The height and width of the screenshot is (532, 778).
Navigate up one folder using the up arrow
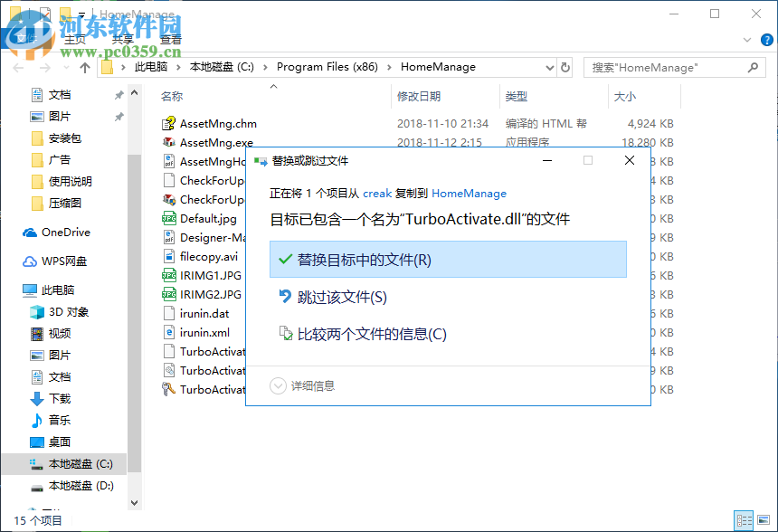[x=84, y=66]
